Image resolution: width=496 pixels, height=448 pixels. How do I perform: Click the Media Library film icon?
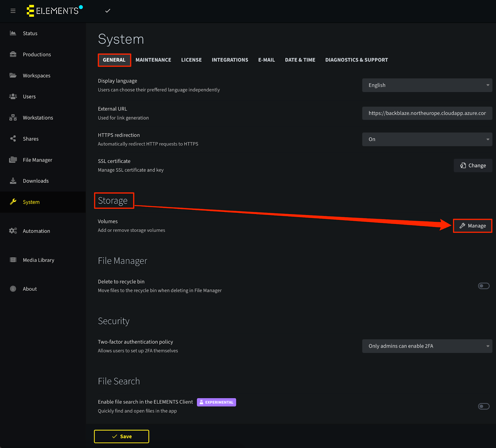pos(13,260)
